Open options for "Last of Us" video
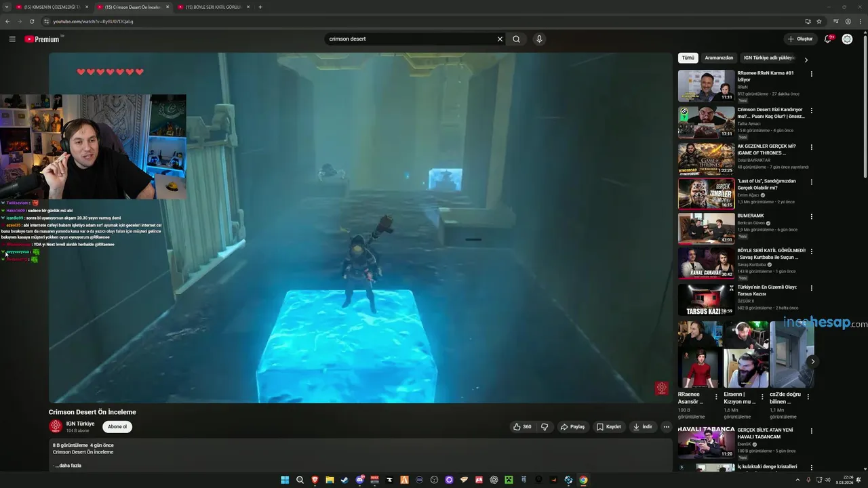 812,182
